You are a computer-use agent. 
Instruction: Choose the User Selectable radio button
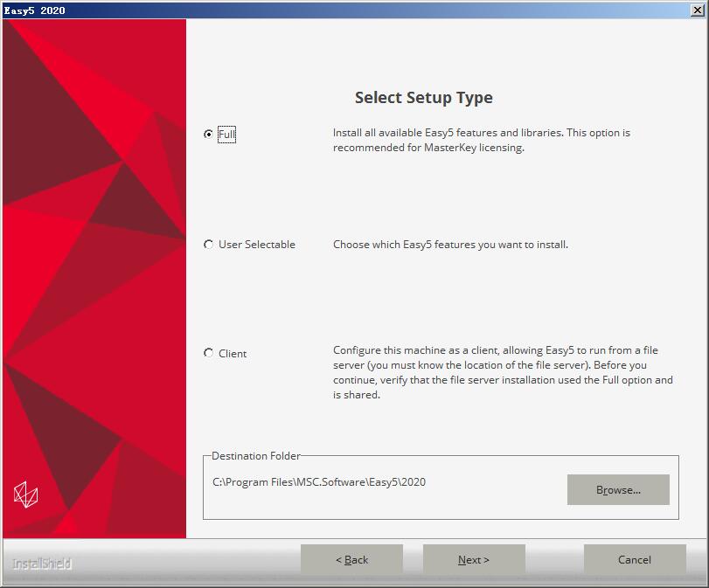208,245
